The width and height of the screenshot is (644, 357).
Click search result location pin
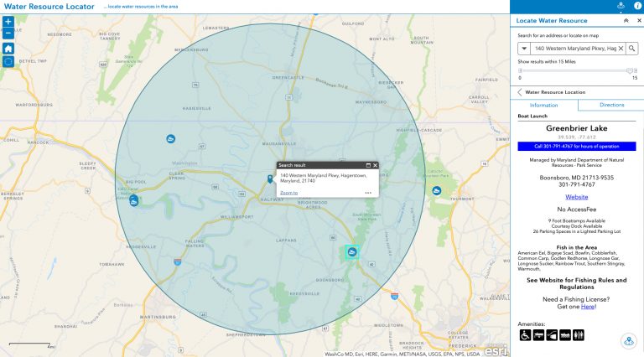[270, 178]
